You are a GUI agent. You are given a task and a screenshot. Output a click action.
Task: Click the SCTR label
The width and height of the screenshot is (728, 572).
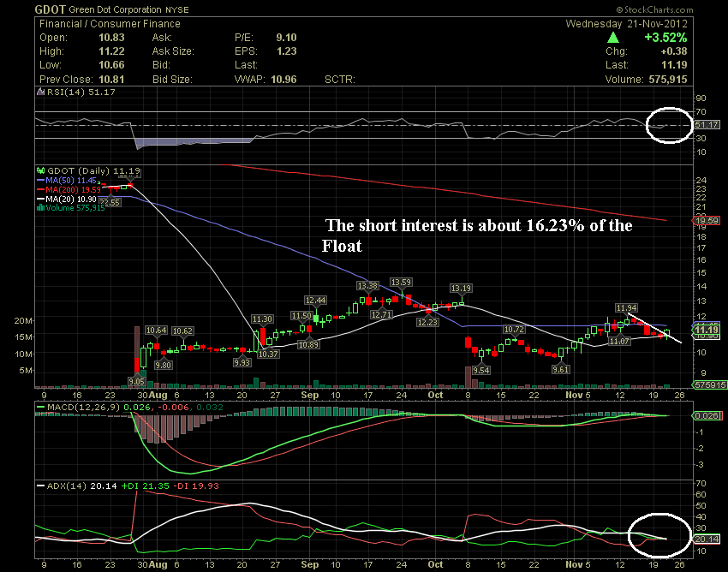[x=340, y=80]
